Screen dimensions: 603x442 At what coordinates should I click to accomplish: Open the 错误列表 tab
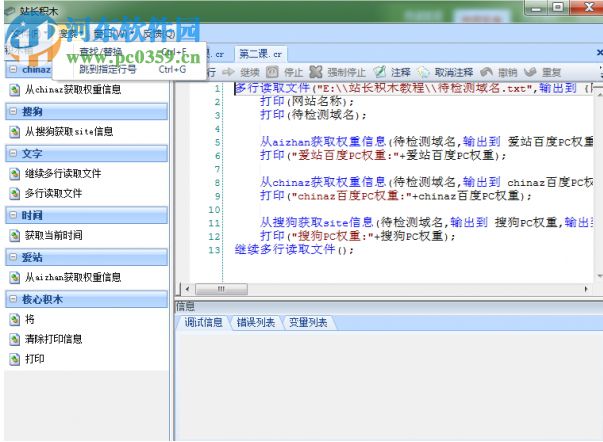point(256,322)
